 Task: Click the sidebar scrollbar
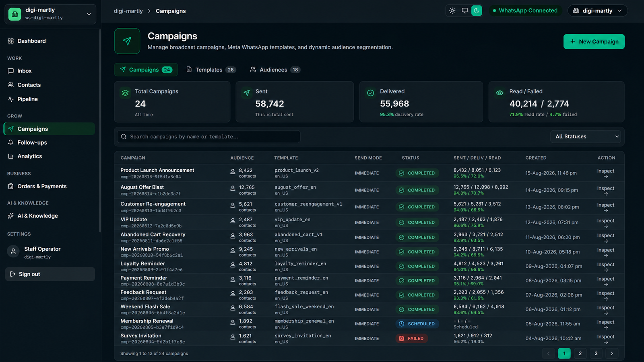[100, 131]
